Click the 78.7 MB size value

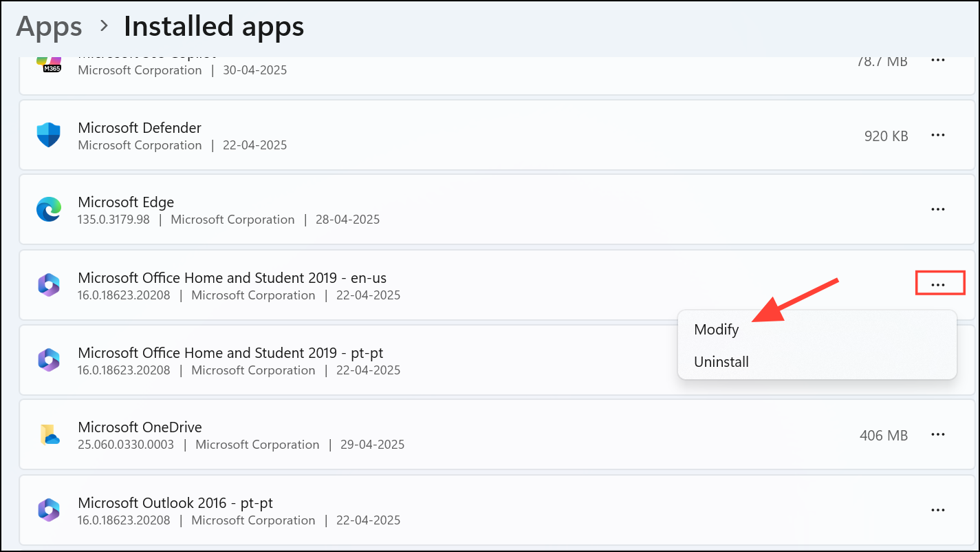pyautogui.click(x=882, y=61)
